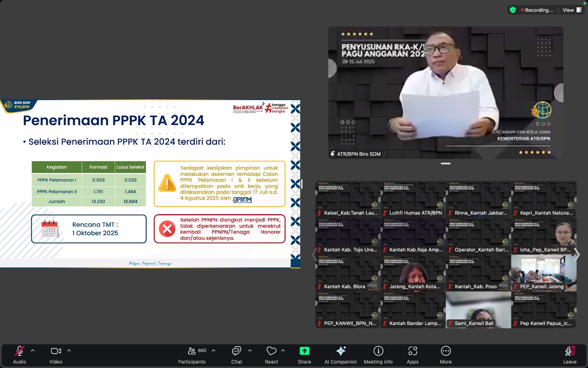Unmute microphone with Audio button
The width and height of the screenshot is (588, 368).
click(x=19, y=351)
